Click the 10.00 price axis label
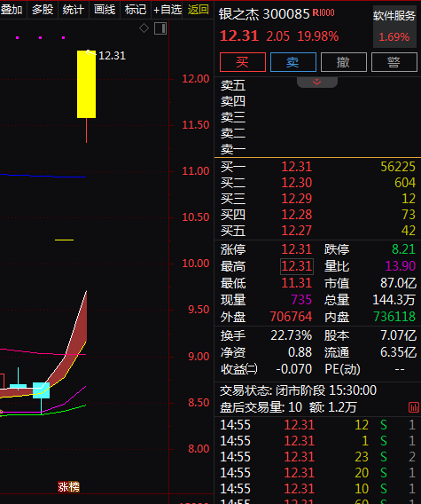Image resolution: width=421 pixels, height=504 pixels. click(196, 264)
